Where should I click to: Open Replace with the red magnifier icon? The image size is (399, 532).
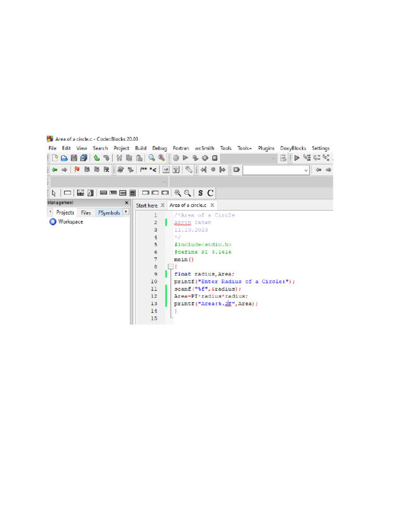click(162, 158)
